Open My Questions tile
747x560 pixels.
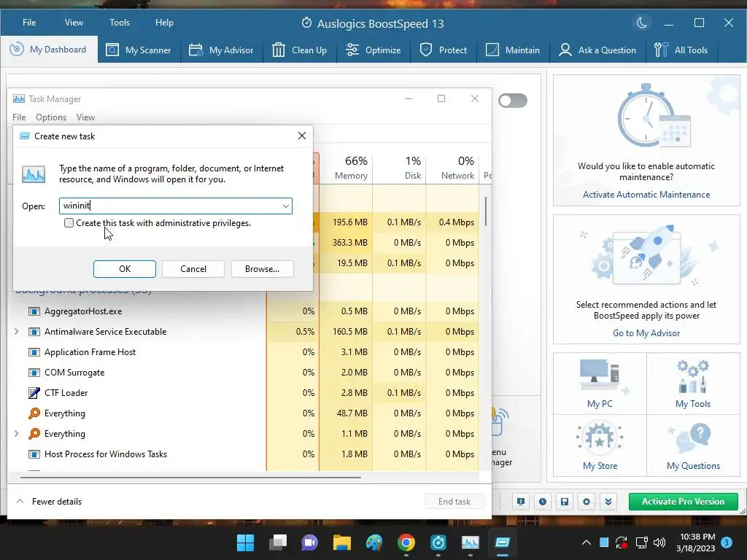click(693, 446)
